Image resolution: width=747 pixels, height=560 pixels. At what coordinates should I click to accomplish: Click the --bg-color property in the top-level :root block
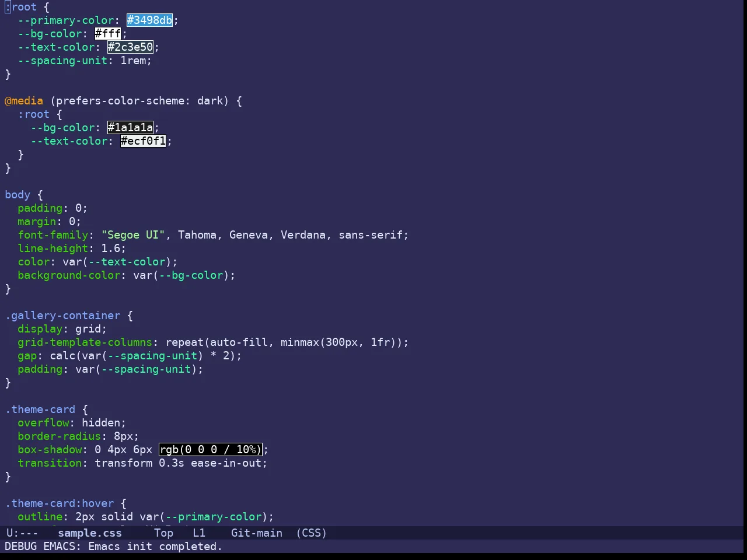[x=50, y=34]
